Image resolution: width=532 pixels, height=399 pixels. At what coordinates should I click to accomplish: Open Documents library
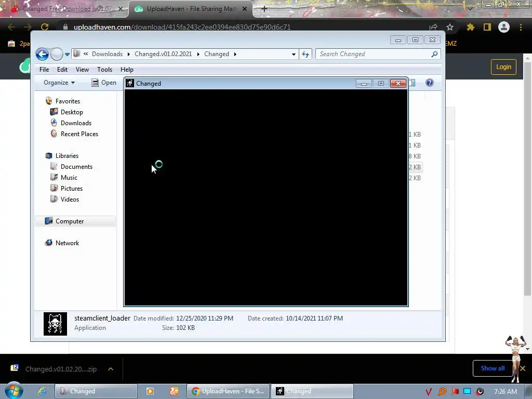(x=76, y=167)
